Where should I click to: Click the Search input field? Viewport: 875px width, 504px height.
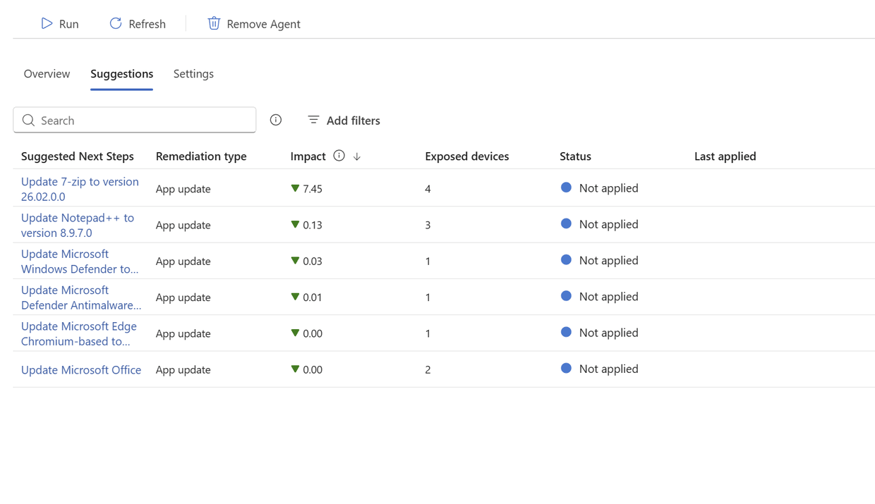click(134, 120)
